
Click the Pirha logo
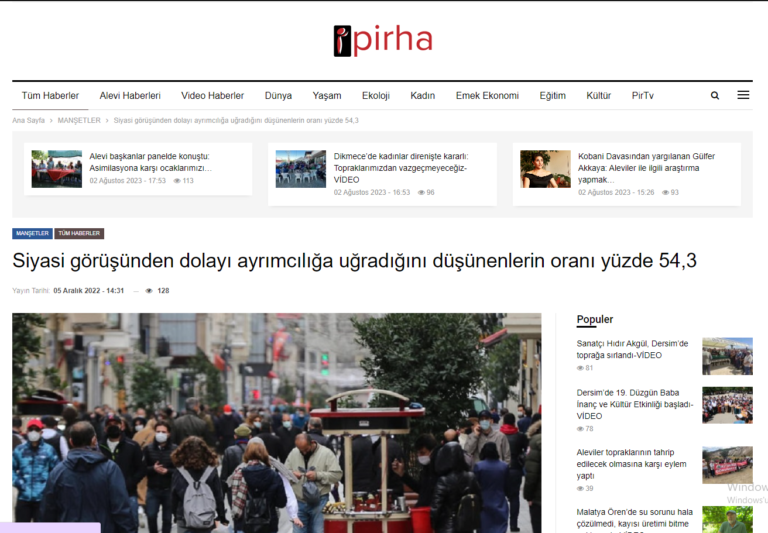pos(383,40)
